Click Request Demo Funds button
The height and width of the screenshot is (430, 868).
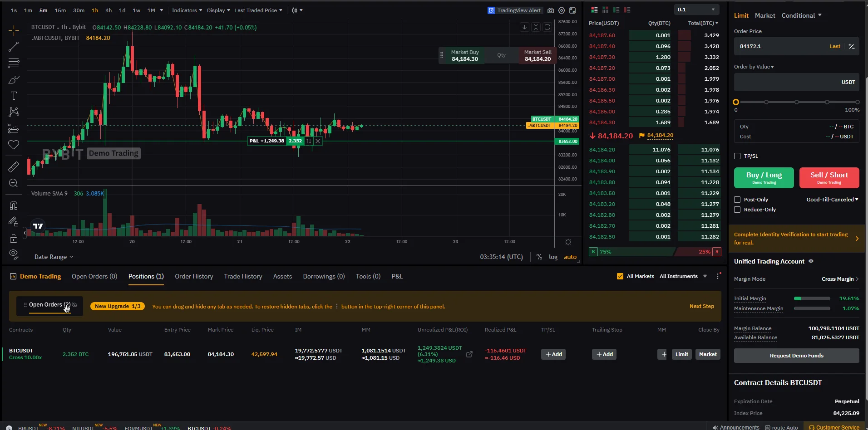pyautogui.click(x=796, y=356)
